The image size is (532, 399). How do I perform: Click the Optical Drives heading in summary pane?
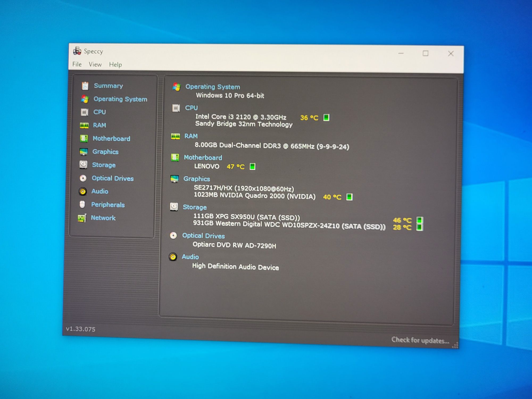[x=203, y=236]
